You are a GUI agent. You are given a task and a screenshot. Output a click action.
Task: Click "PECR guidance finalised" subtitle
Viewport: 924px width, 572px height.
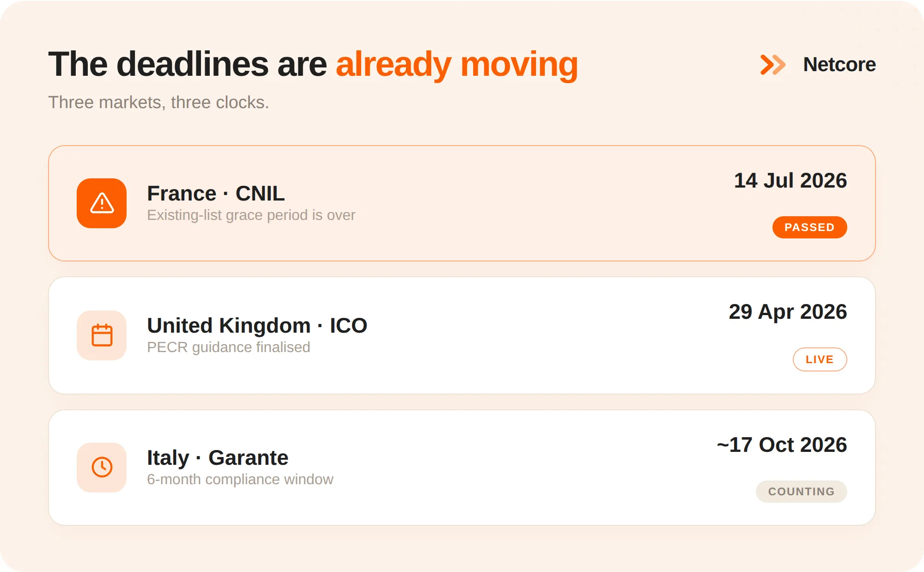click(228, 347)
